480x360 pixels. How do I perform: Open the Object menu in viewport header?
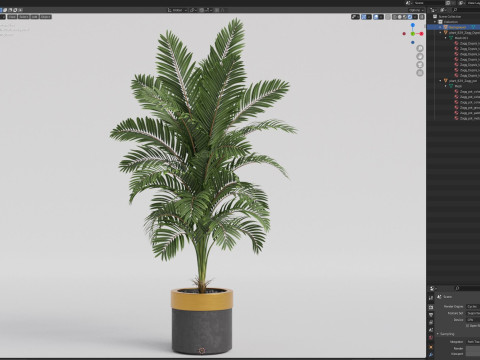click(46, 17)
